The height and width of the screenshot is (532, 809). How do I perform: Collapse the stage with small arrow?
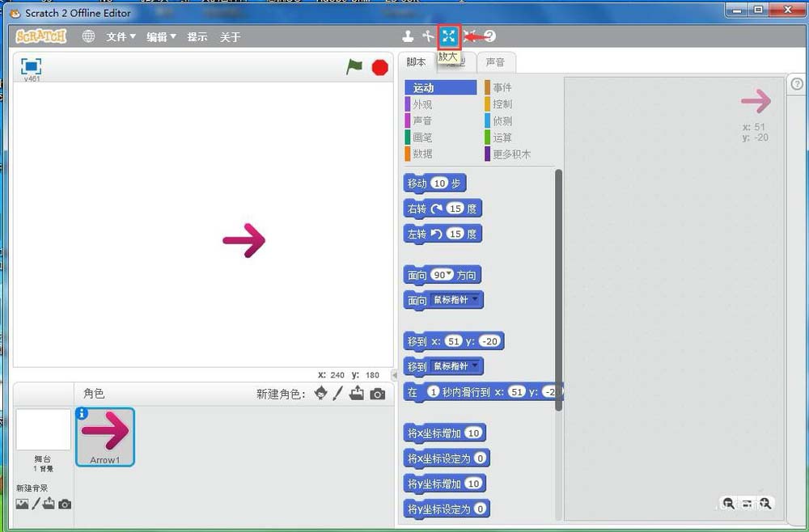pyautogui.click(x=394, y=375)
